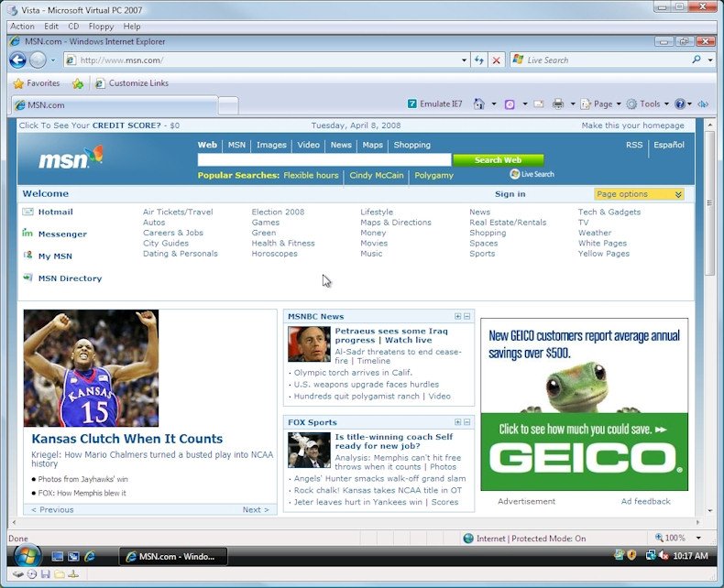Image resolution: width=724 pixels, height=588 pixels.
Task: Expand FOX Sports module with plus box
Action: click(457, 422)
